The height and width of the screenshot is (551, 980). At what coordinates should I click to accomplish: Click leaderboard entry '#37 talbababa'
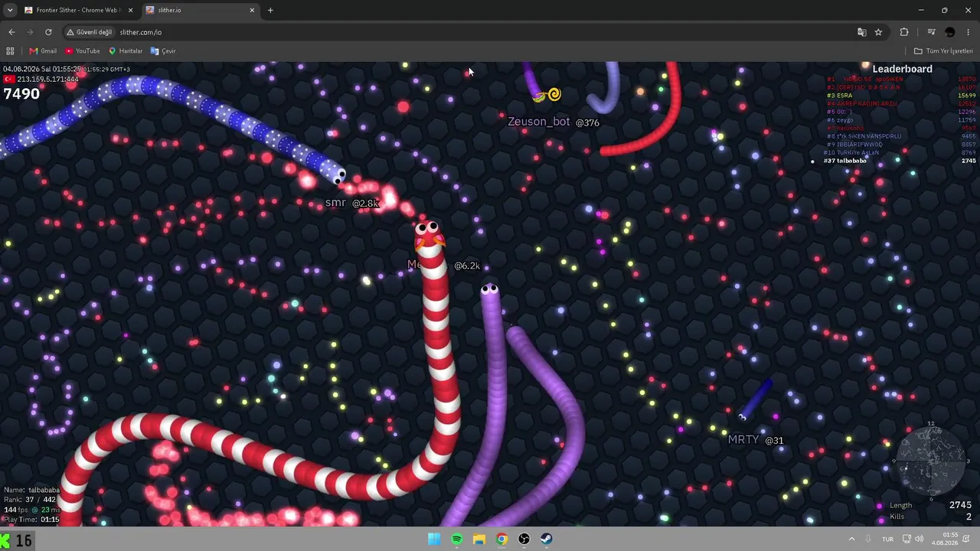pyautogui.click(x=844, y=161)
